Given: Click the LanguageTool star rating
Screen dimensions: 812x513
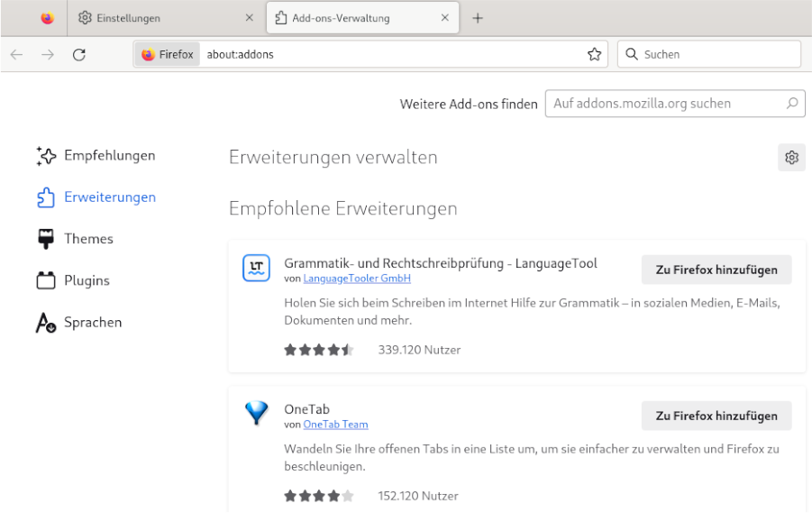Looking at the screenshot, I should click(319, 350).
